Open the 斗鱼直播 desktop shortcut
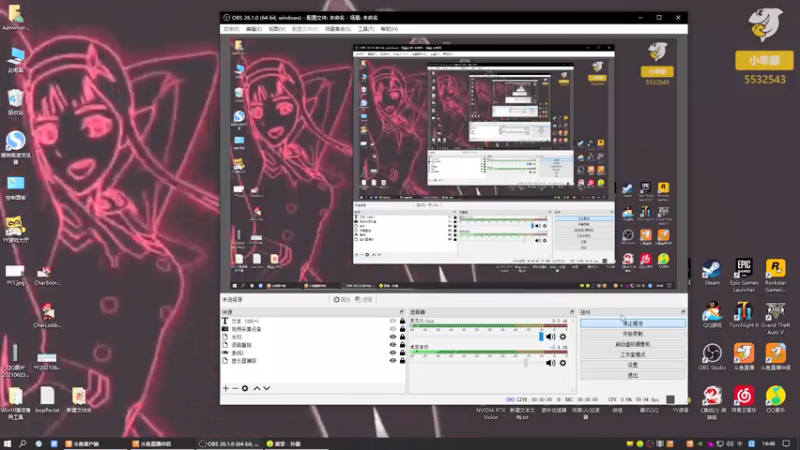Viewport: 800px width, 450px height. click(744, 357)
